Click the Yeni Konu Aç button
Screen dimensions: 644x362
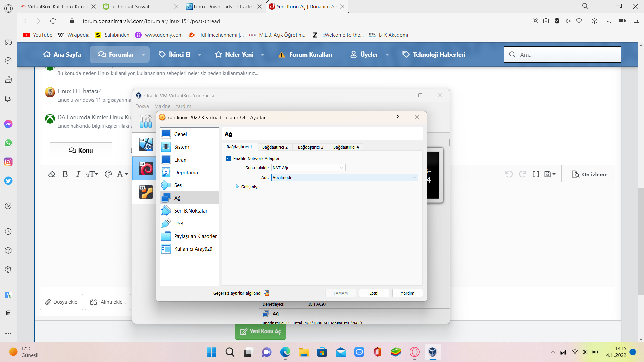(261, 331)
